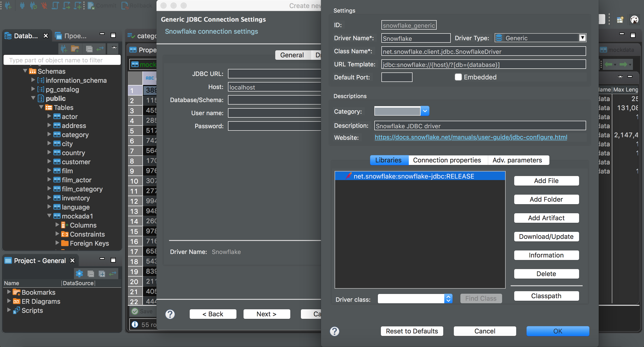Switch to the Connection properties tab
This screenshot has width=644, height=347.
click(447, 160)
